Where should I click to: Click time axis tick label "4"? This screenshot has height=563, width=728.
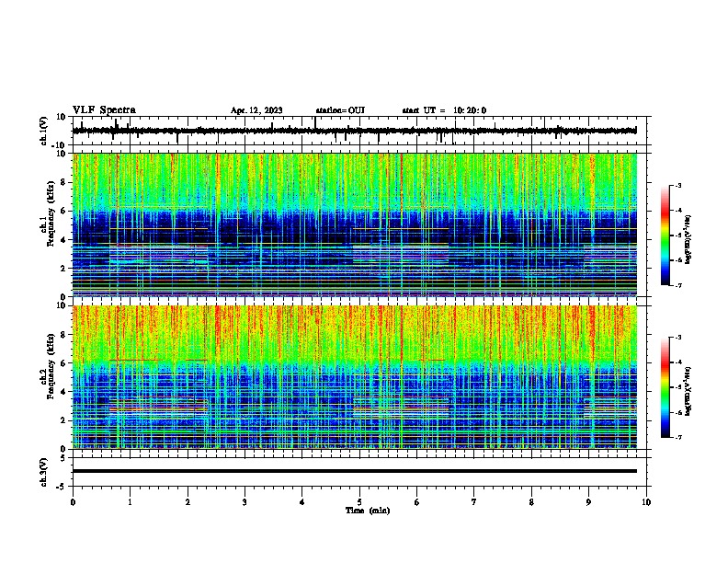pyautogui.click(x=302, y=502)
